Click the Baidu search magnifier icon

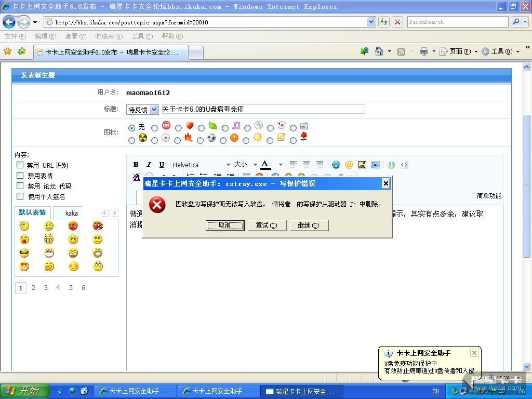[516, 22]
